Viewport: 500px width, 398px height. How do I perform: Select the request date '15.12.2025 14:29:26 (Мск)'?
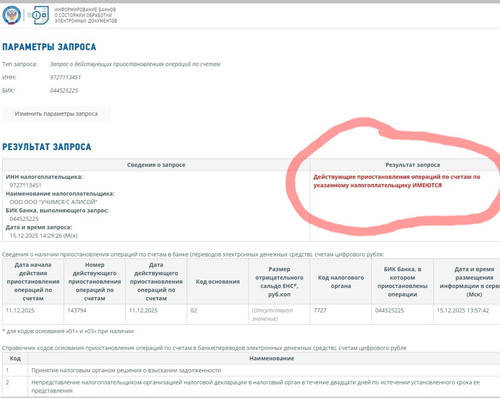(43, 236)
